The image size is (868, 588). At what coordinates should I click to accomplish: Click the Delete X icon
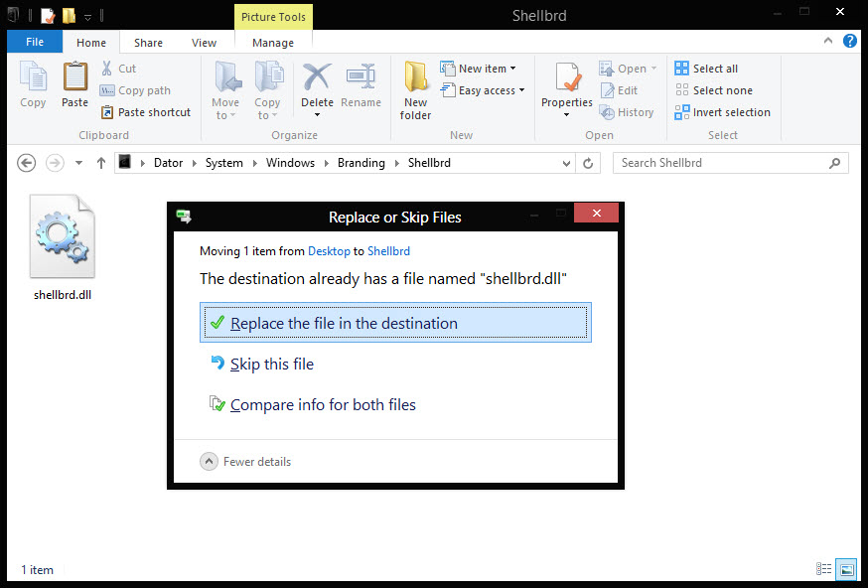click(x=317, y=76)
